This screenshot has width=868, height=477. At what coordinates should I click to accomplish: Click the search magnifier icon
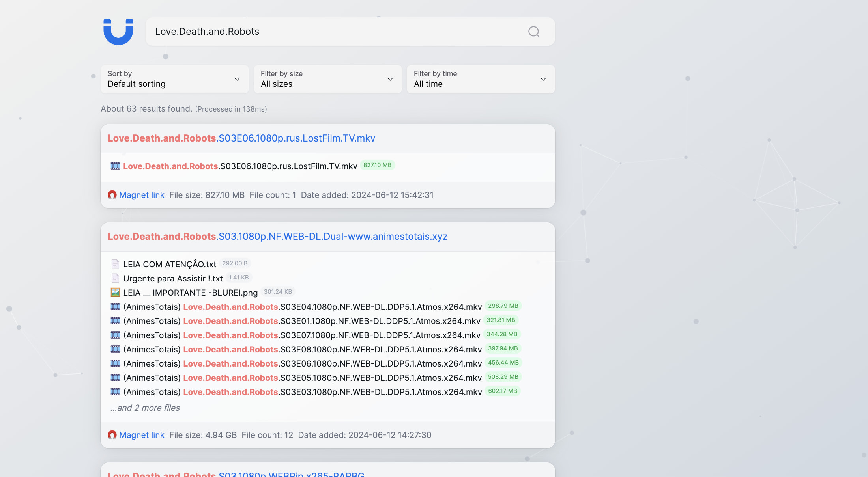click(x=533, y=32)
